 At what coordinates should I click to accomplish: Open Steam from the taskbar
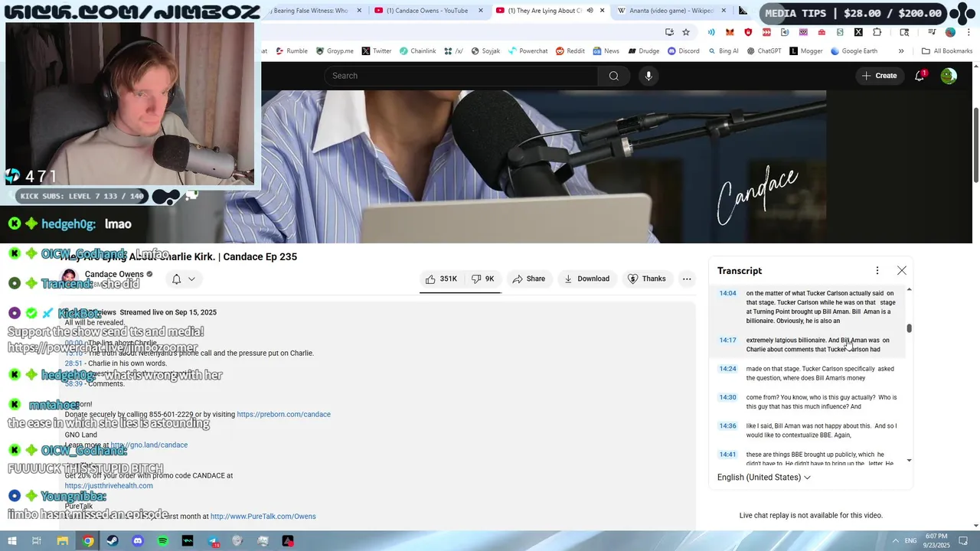(x=113, y=541)
